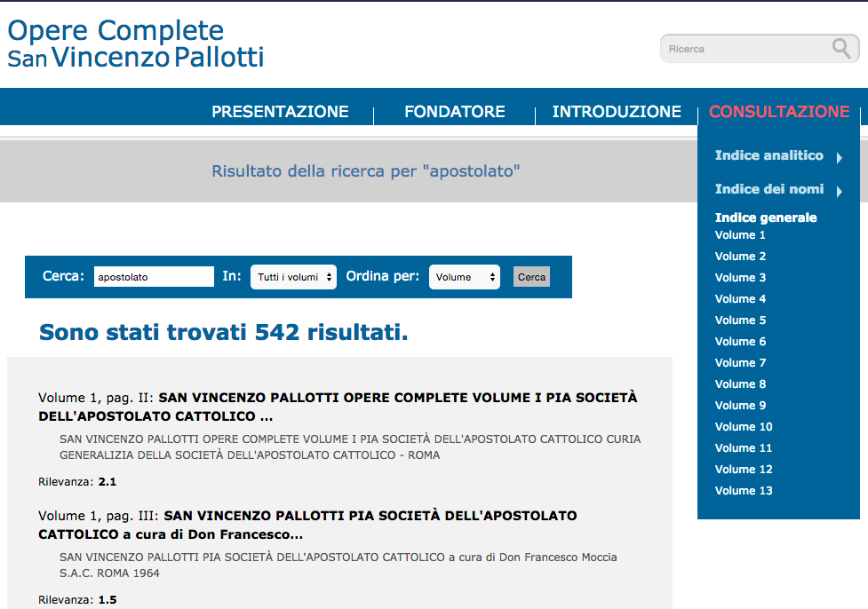The image size is (868, 609).
Task: Open Volume 8 from the index
Action: [740, 384]
